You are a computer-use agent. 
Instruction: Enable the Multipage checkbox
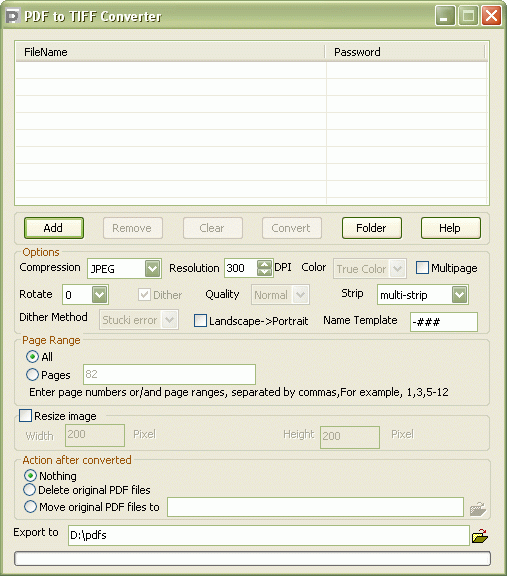point(422,267)
